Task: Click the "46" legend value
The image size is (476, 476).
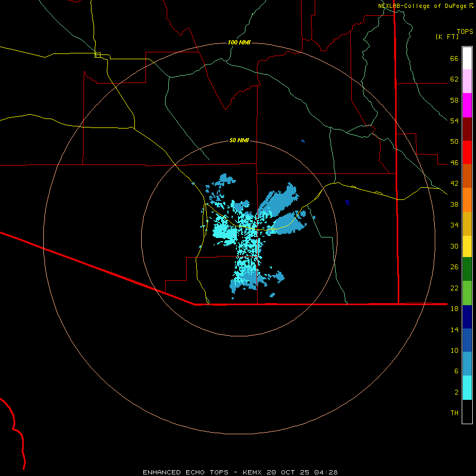Action: click(x=454, y=163)
